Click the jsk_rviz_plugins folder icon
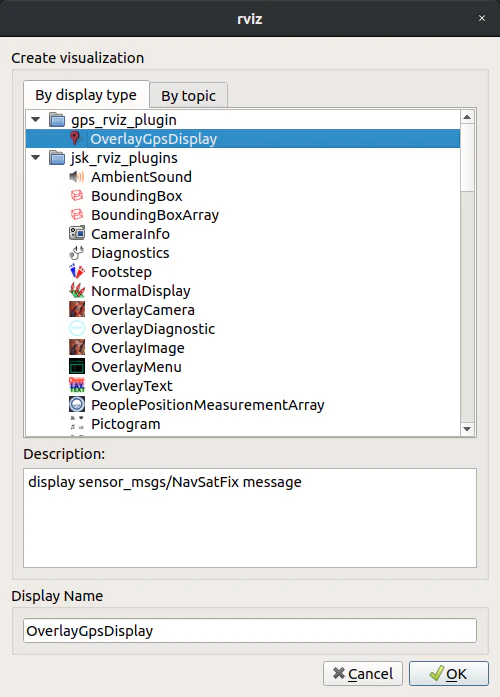Viewport: 500px width, 697px height. (57, 158)
